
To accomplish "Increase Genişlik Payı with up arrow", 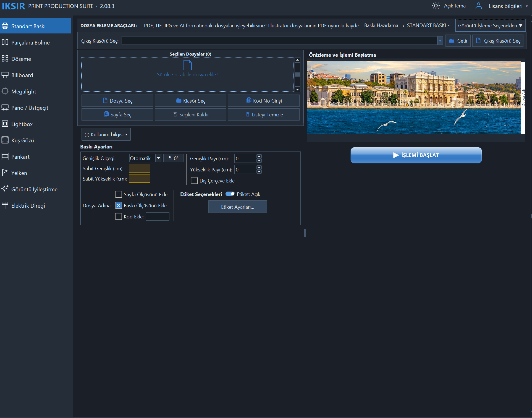I will click(259, 156).
